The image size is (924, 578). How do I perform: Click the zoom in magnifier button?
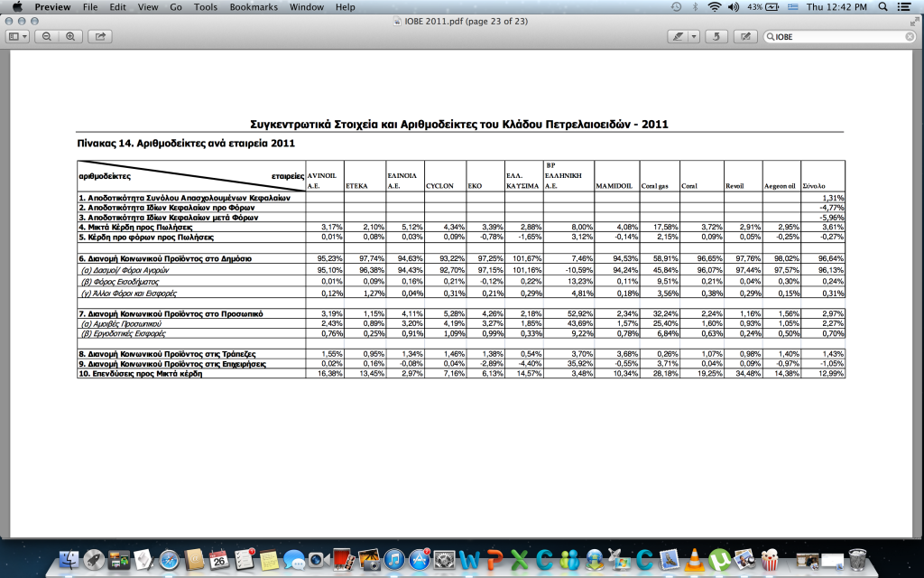(x=69, y=37)
